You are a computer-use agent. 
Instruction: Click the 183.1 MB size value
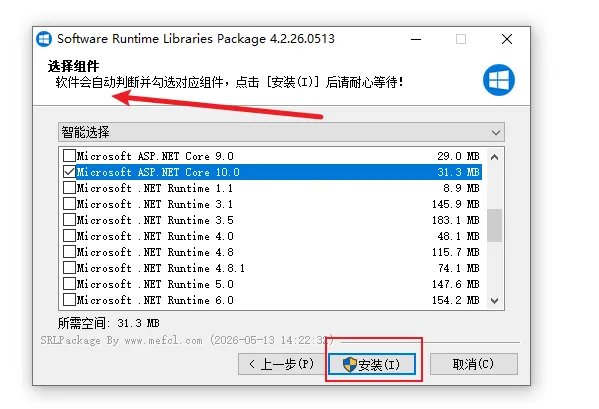455,220
